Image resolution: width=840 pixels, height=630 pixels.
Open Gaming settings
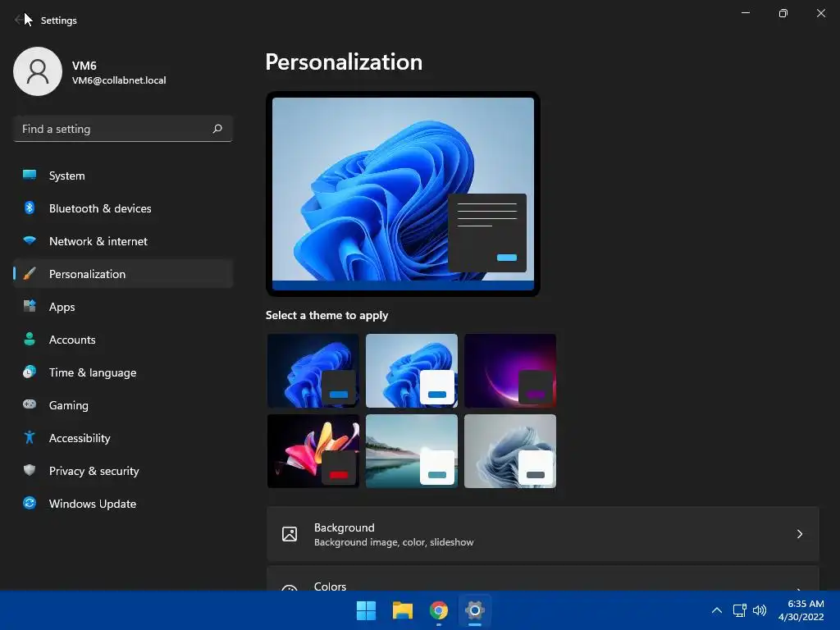pyautogui.click(x=123, y=405)
